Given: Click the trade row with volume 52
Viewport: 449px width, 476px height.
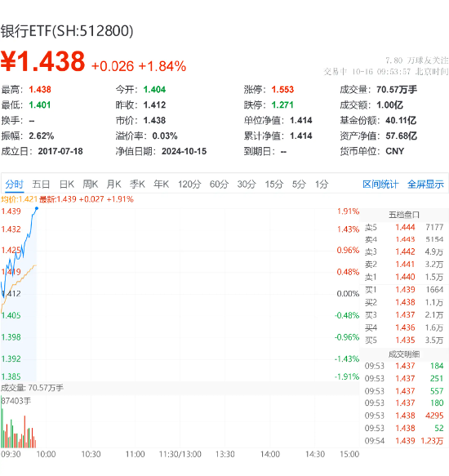Looking at the screenshot, I should pos(404,429).
